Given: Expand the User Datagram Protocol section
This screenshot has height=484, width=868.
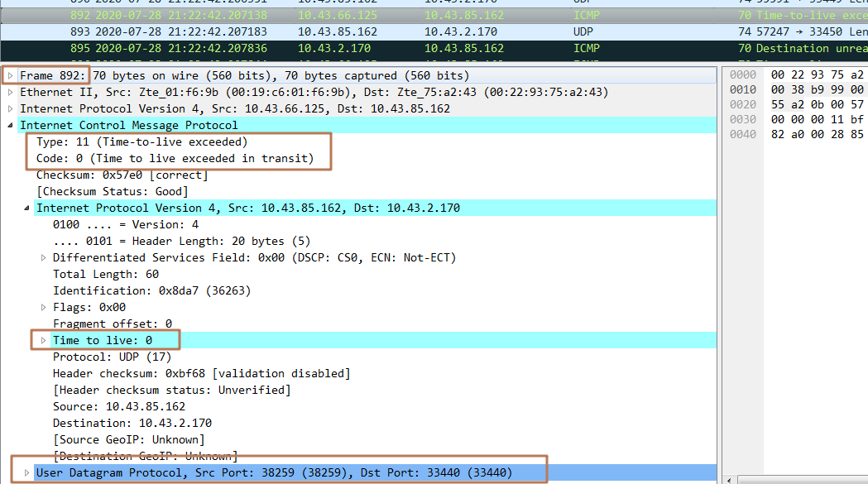Looking at the screenshot, I should 26,472.
